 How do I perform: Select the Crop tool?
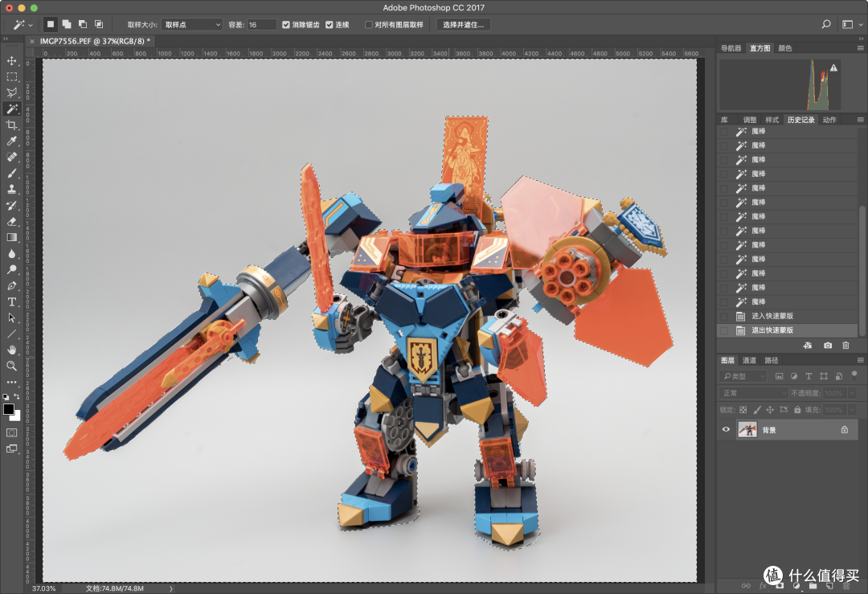(x=11, y=125)
